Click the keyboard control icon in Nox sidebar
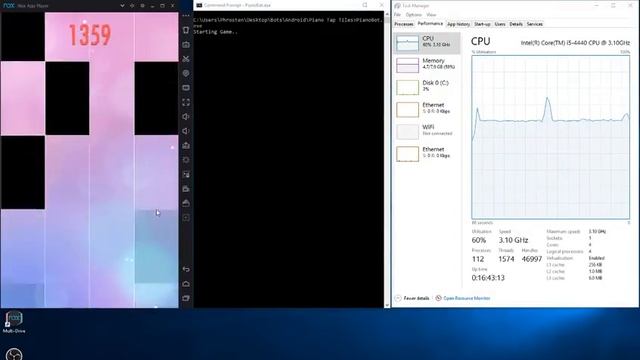Image resolution: width=640 pixels, height=360 pixels. tap(186, 88)
